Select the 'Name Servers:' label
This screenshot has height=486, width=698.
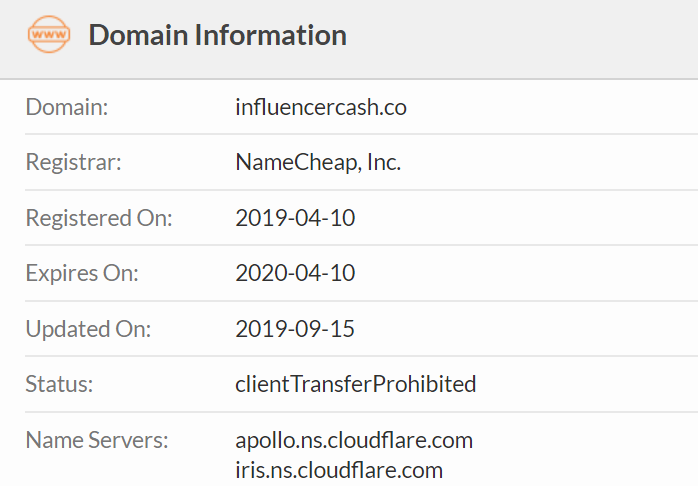pos(97,440)
